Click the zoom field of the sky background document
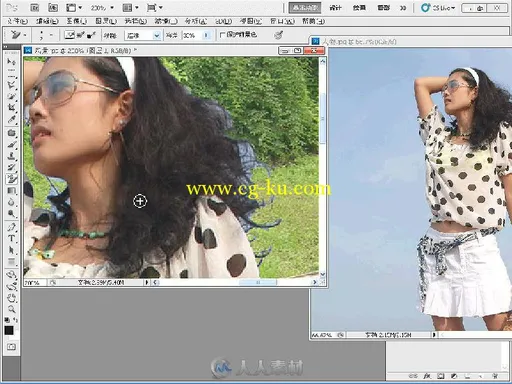This screenshot has height=384, width=512. click(323, 335)
